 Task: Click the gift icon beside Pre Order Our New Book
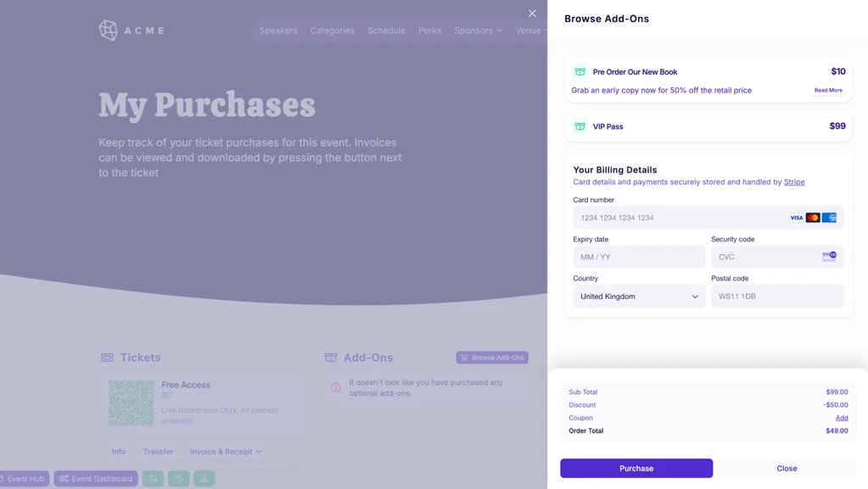coord(580,72)
